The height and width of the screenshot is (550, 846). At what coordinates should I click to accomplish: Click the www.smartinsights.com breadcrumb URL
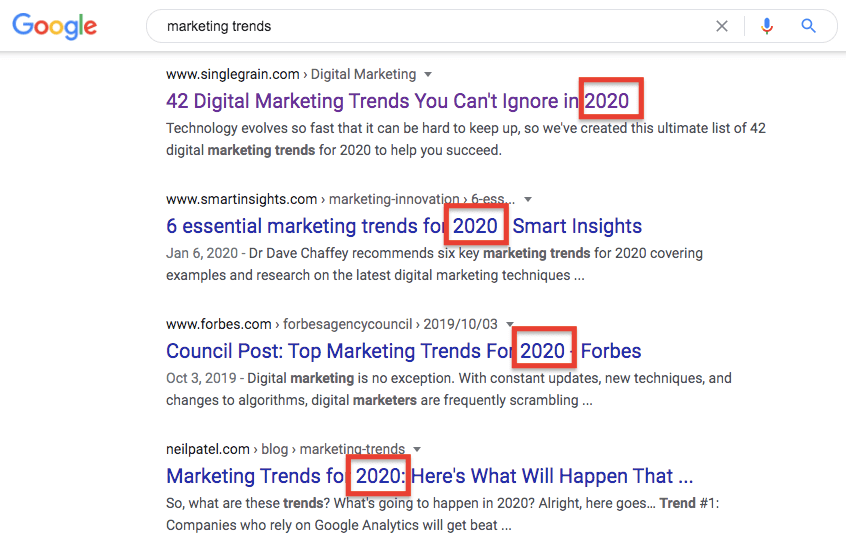(x=241, y=200)
